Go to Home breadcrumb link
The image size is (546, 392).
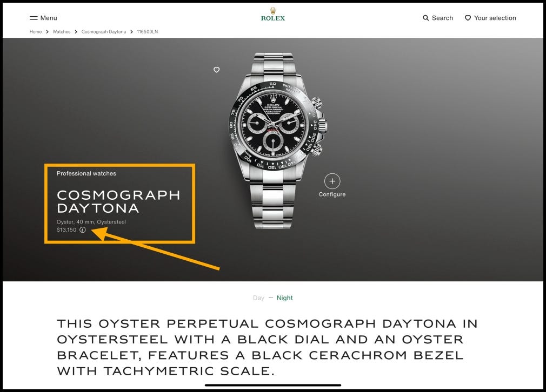(x=36, y=32)
